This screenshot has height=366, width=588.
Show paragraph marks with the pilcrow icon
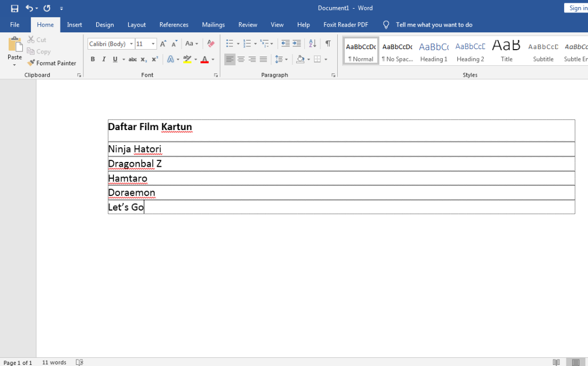click(x=328, y=44)
